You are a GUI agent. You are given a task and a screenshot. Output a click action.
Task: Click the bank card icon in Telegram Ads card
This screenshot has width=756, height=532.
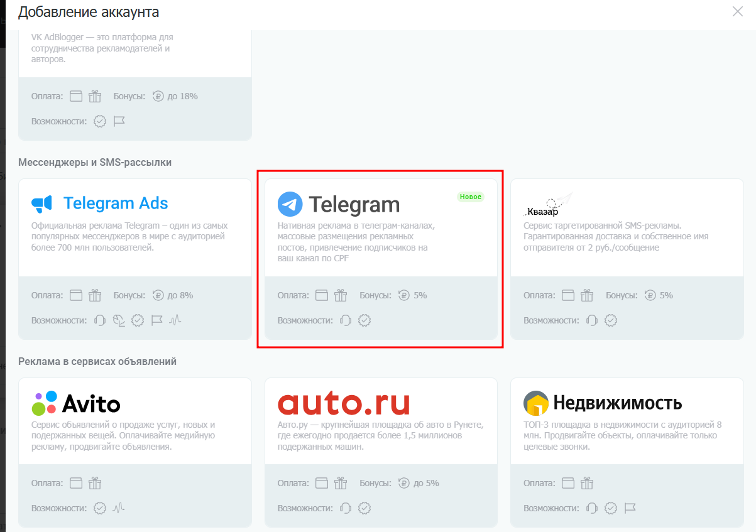pos(76,295)
